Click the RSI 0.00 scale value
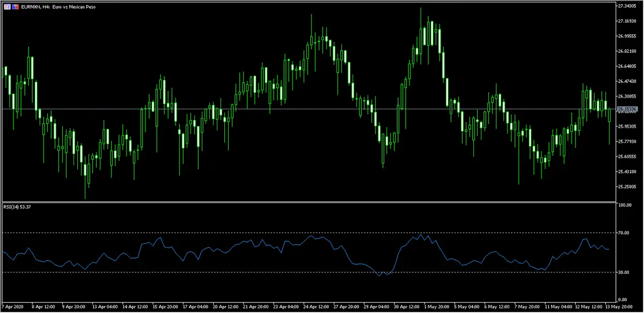Viewport: 644px width, 313px height. [x=622, y=300]
